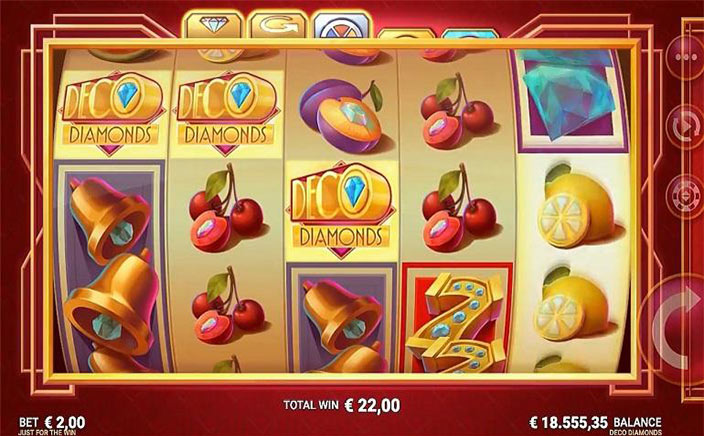Screen dimensions: 704x436
Task: Click the BALANCE € 18.555,35 display
Action: click(x=595, y=422)
